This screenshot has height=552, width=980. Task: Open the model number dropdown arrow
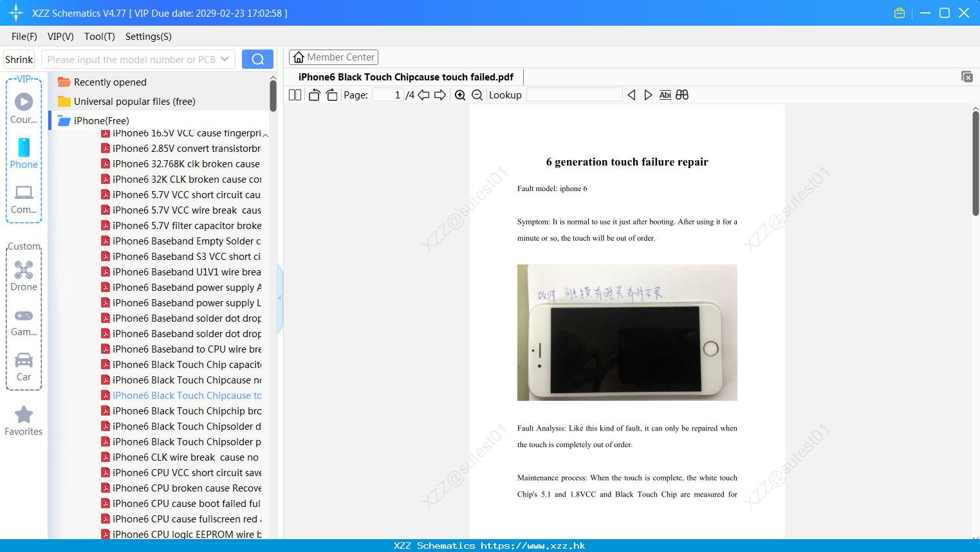click(225, 59)
